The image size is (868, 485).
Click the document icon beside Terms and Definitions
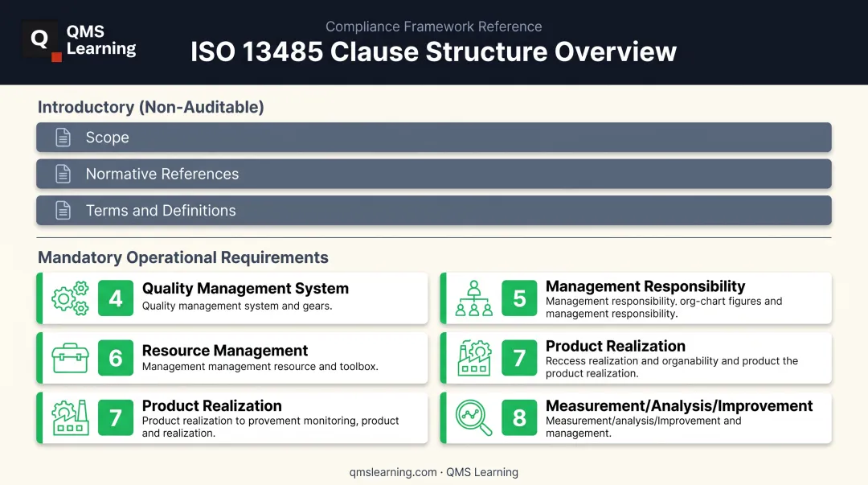pyautogui.click(x=63, y=211)
